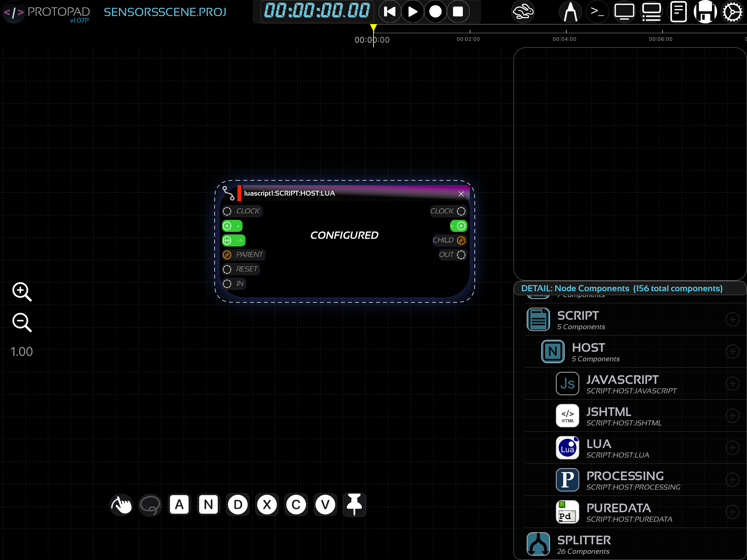
Task: Click the compass drafting tool icon
Action: 570,12
